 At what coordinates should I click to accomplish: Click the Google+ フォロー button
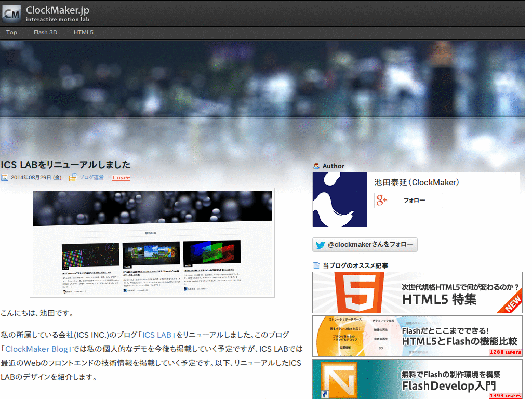tap(408, 201)
